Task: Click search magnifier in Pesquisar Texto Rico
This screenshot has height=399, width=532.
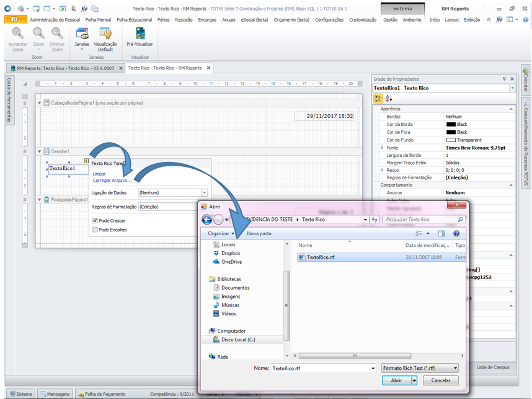Action: point(460,220)
